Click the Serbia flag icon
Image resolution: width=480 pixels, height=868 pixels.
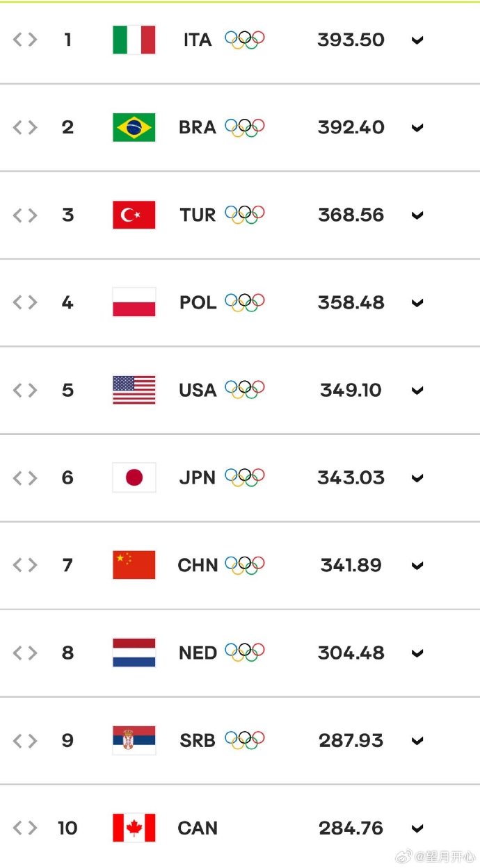tap(134, 740)
